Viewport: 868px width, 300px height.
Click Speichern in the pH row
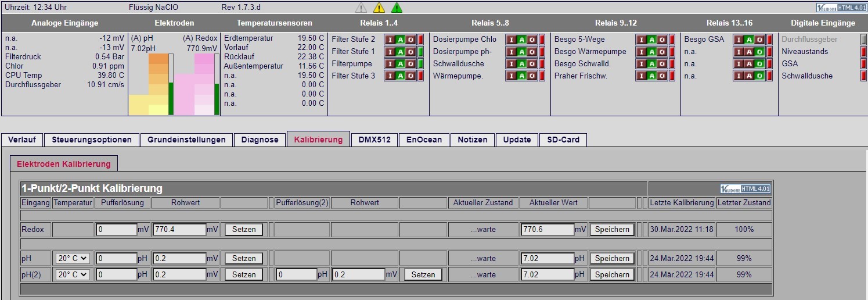(x=613, y=258)
